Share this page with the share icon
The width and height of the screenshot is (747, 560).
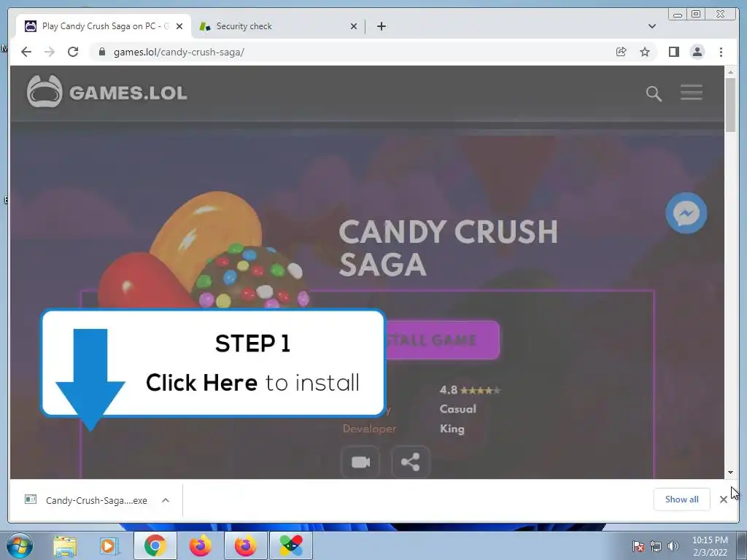click(622, 52)
